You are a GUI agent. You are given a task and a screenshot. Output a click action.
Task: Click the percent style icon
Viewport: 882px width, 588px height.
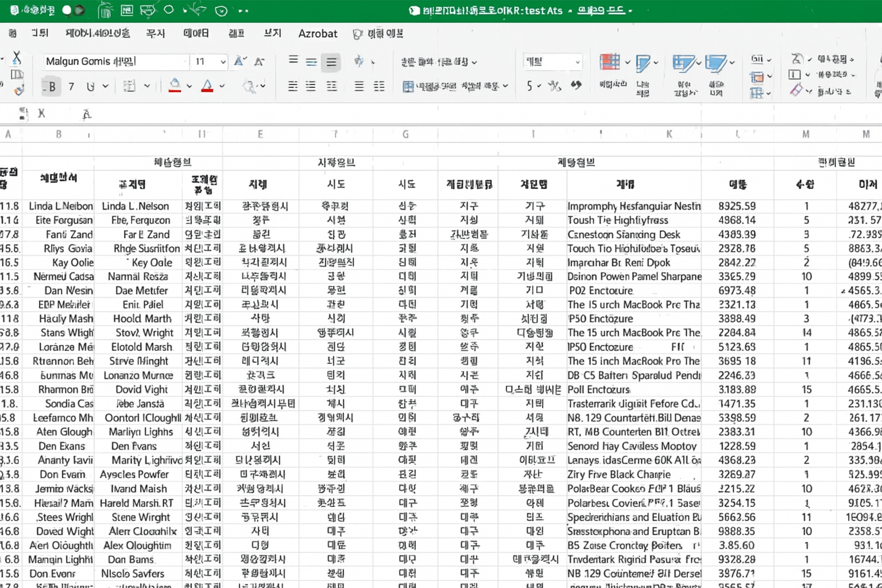(554, 86)
